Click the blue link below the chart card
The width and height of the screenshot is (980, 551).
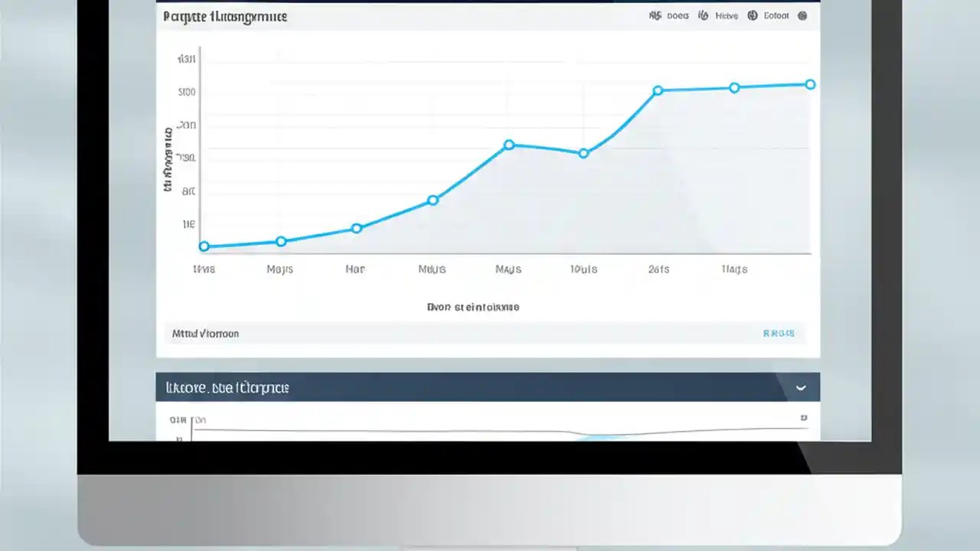point(779,333)
